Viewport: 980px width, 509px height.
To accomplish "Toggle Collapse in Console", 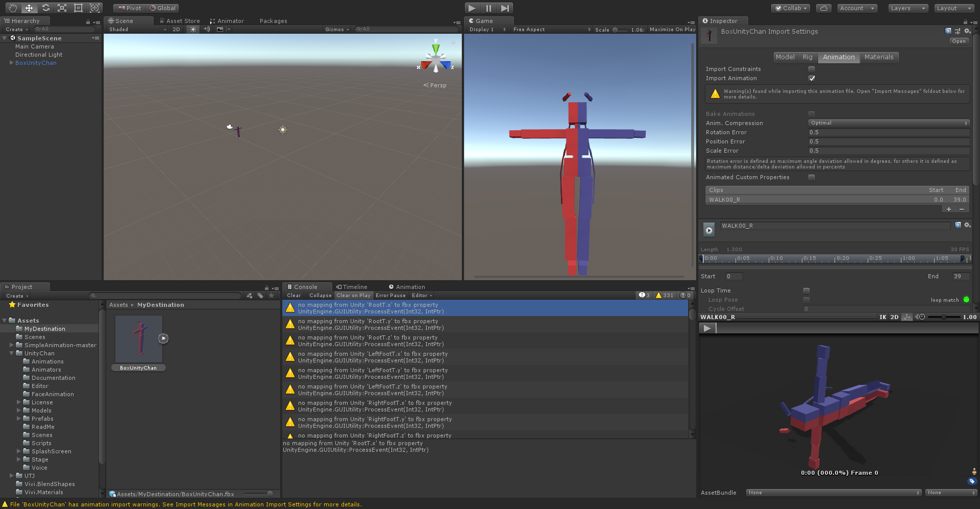I will pos(320,295).
